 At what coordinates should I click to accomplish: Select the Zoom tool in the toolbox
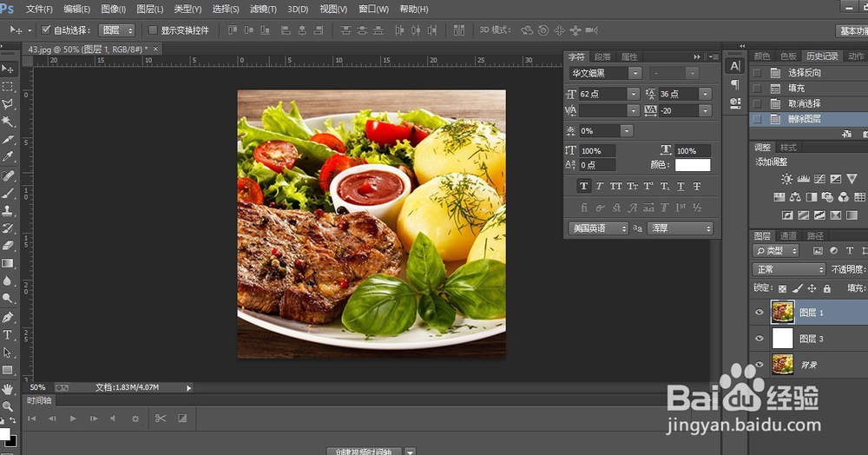[8, 406]
